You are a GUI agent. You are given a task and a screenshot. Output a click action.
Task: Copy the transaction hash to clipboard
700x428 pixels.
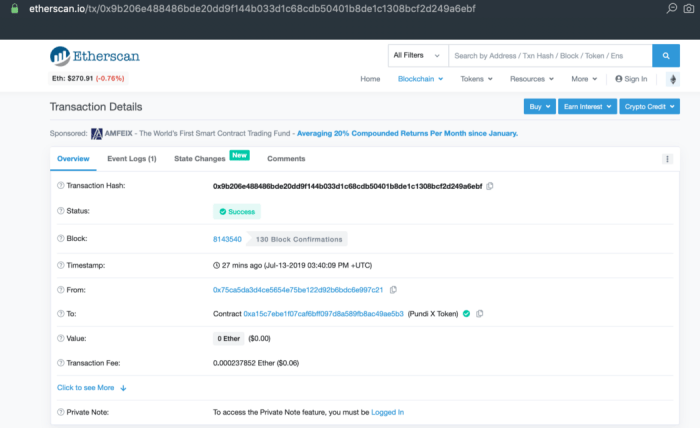[x=490, y=186]
